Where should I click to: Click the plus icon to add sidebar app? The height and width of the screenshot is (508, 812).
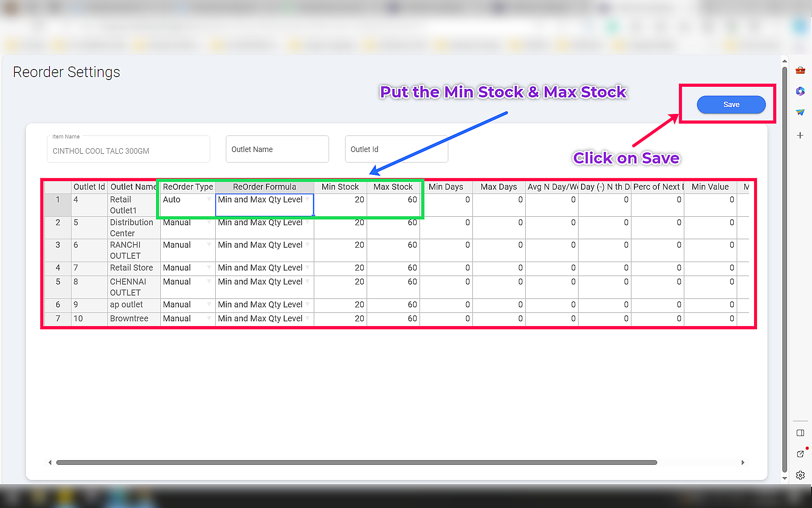click(x=800, y=135)
